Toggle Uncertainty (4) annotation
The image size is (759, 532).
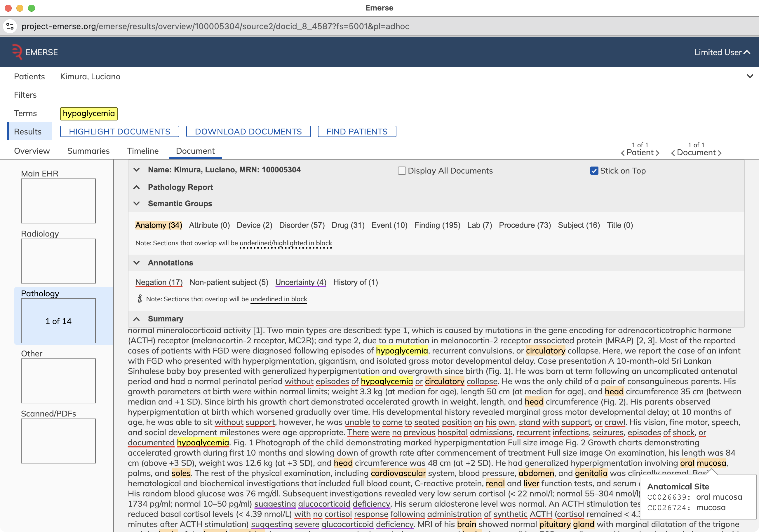pos(300,282)
